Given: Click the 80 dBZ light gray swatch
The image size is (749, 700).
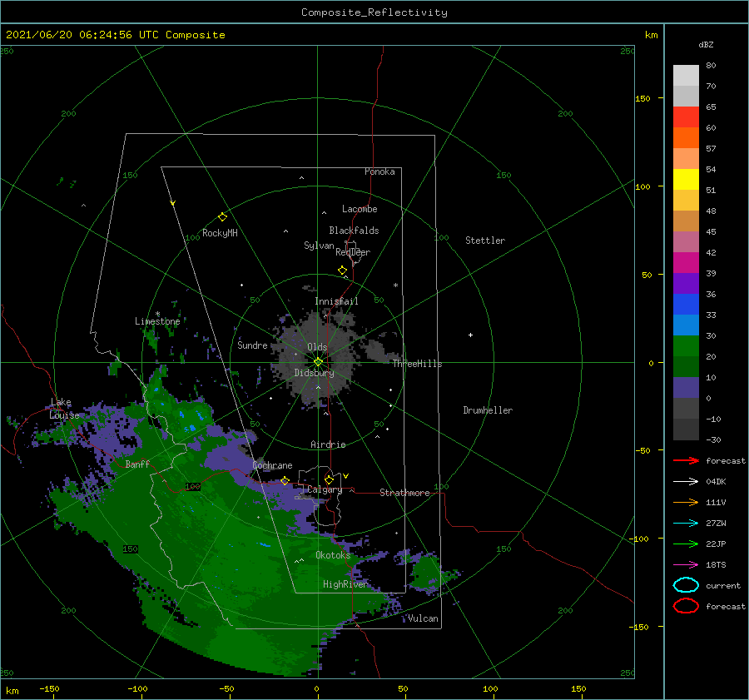Looking at the screenshot, I should [686, 76].
